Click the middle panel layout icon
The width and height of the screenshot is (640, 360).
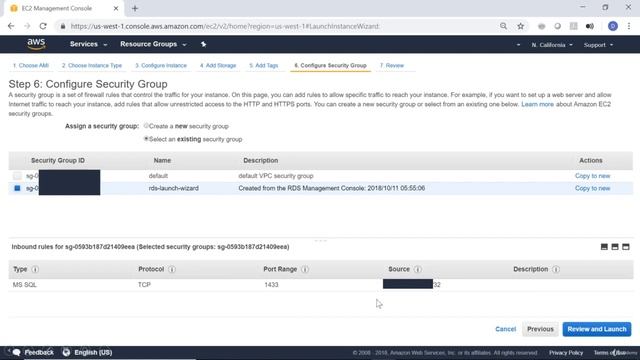click(x=615, y=247)
